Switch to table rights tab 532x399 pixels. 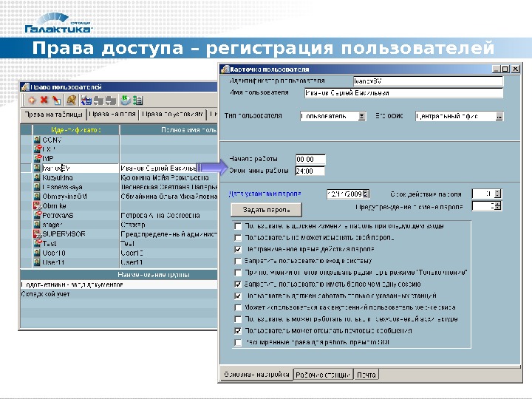coord(54,115)
